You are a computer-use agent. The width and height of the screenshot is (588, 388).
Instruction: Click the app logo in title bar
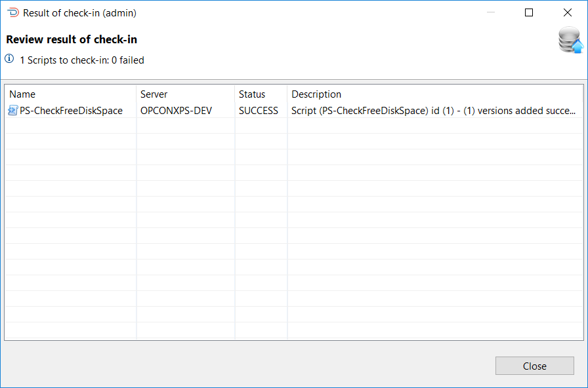click(x=13, y=12)
